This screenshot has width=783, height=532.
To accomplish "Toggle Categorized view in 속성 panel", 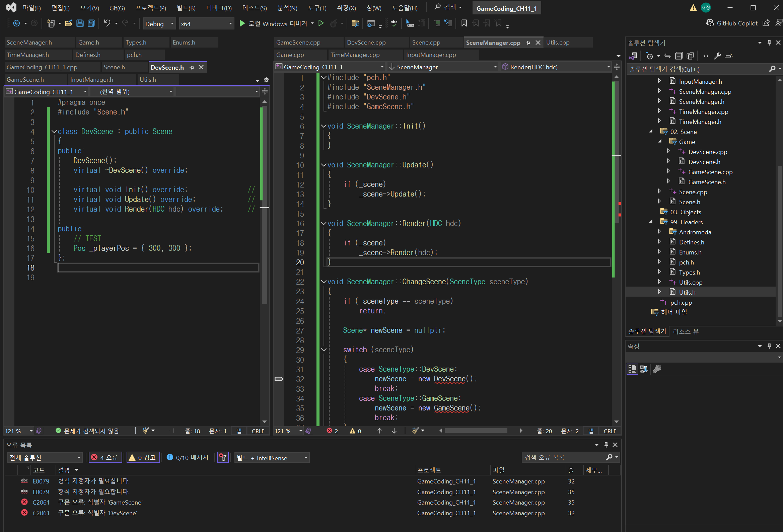I will tap(632, 369).
